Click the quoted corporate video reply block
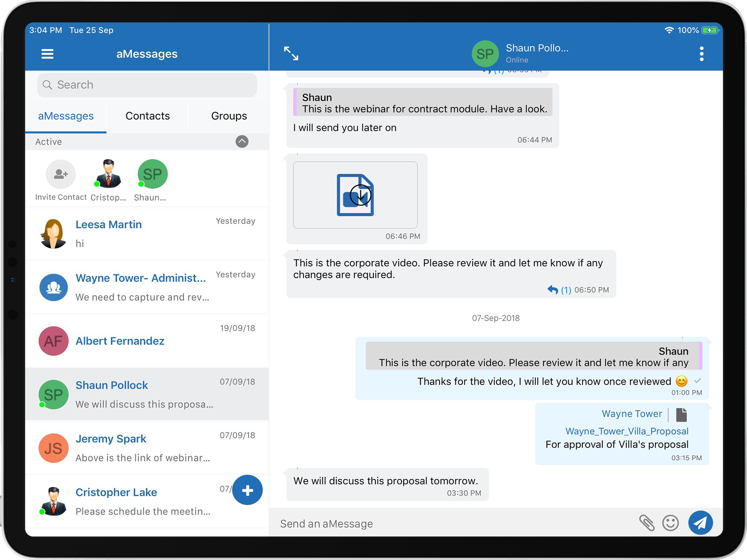Image resolution: width=747 pixels, height=560 pixels. pyautogui.click(x=533, y=356)
